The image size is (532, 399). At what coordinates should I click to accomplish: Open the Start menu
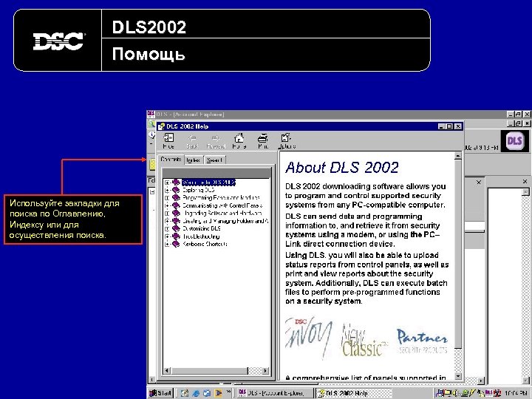[160, 393]
